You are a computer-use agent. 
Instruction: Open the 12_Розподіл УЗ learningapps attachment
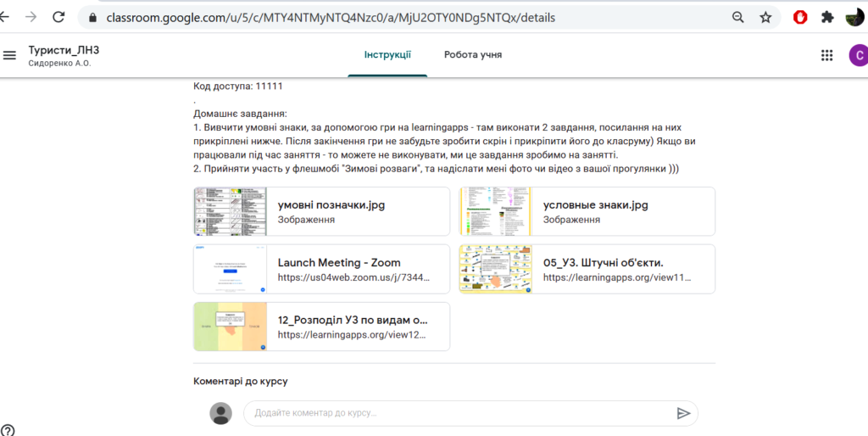coord(321,327)
